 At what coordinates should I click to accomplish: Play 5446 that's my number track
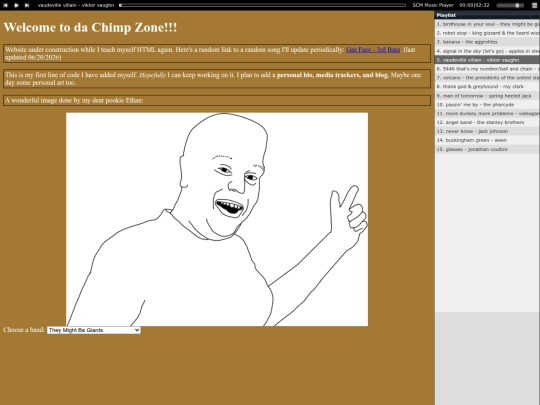tap(487, 69)
